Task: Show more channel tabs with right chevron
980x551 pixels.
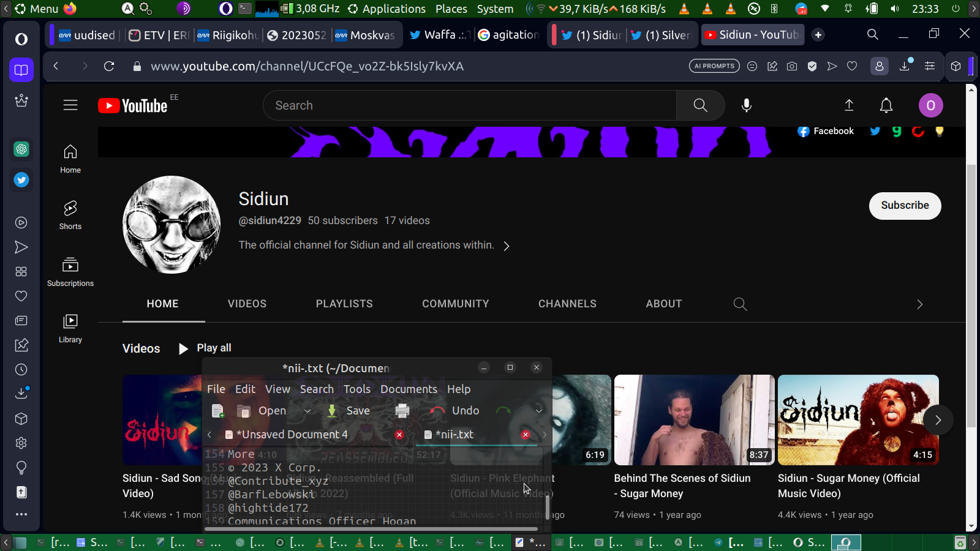Action: click(x=919, y=304)
